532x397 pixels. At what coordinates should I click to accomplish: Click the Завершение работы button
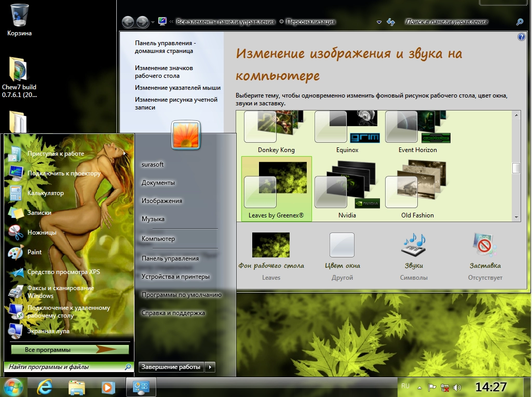coord(171,367)
